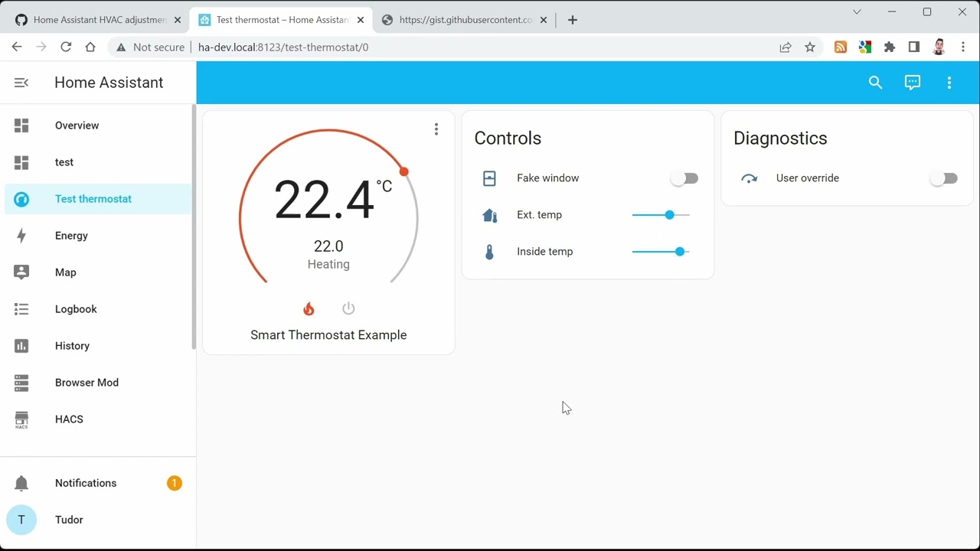The width and height of the screenshot is (980, 551).
Task: Set thermostat mode to heat with flame icon
Action: (x=309, y=308)
